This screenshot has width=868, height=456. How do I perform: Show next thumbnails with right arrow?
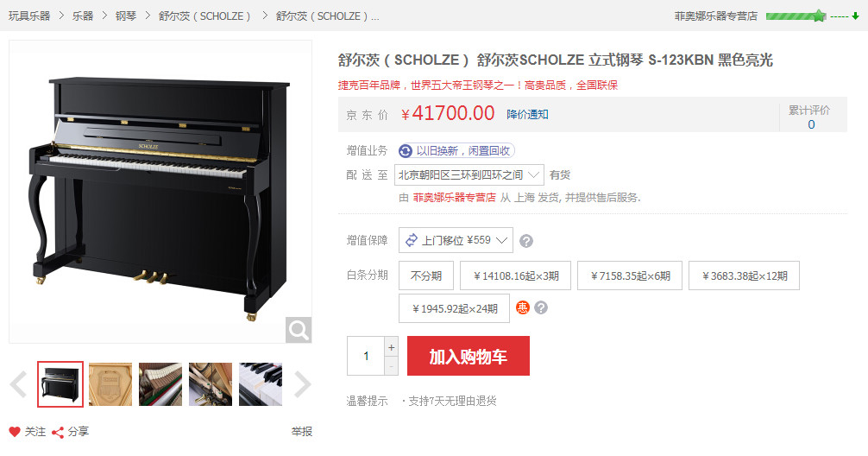pyautogui.click(x=303, y=384)
